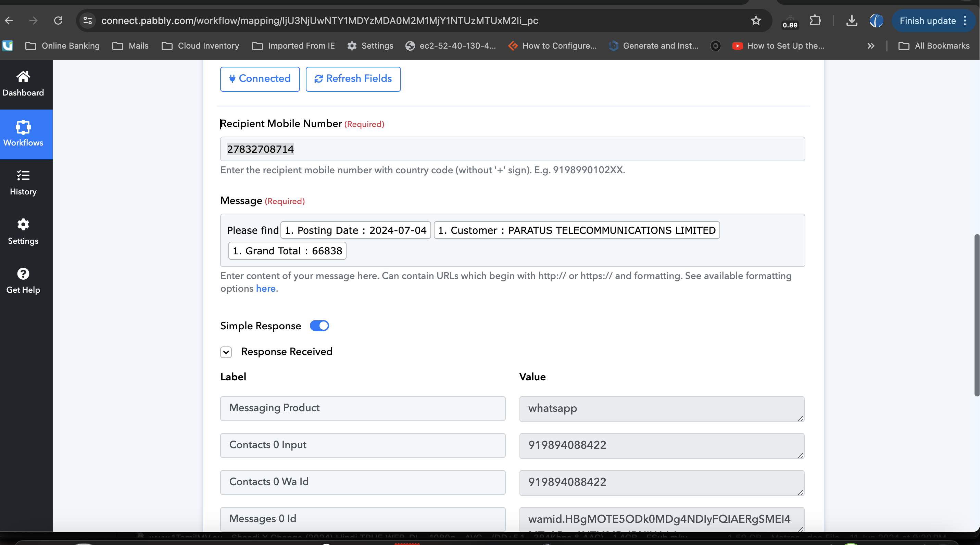
Task: Select the Customer mapped tag in Message
Action: [577, 230]
